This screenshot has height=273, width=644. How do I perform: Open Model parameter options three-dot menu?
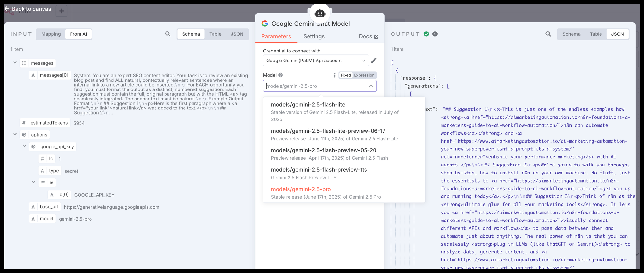[335, 75]
